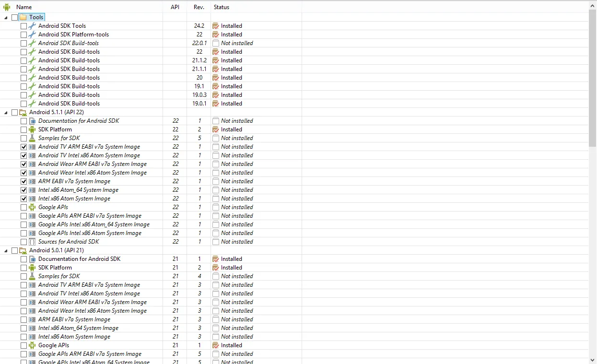
Task: Collapse the Android 5.1.1 (API 22) group
Action: pyautogui.click(x=6, y=113)
